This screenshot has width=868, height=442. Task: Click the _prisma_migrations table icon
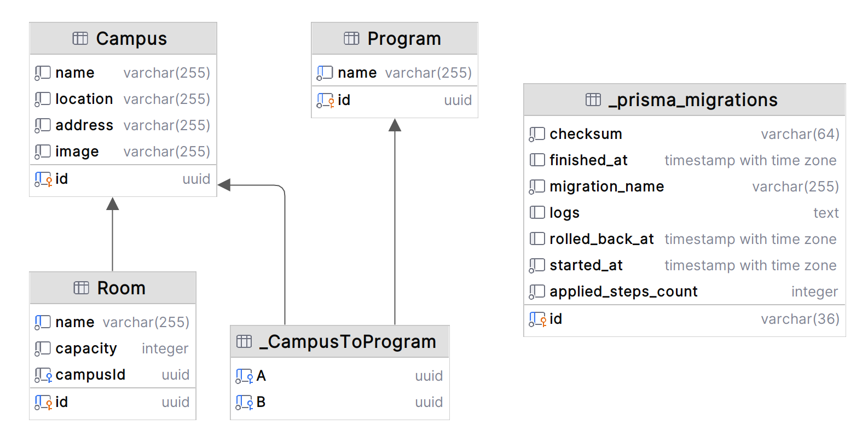(x=593, y=100)
